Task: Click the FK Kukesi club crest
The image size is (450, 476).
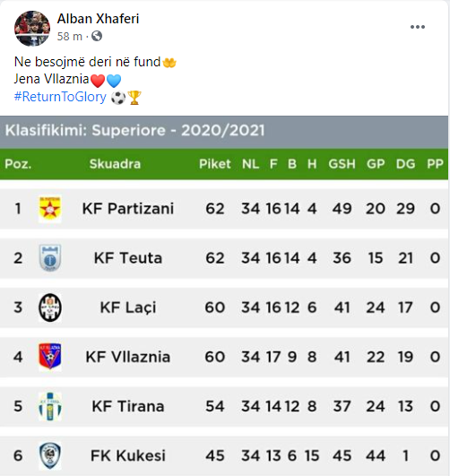Action: click(50, 455)
